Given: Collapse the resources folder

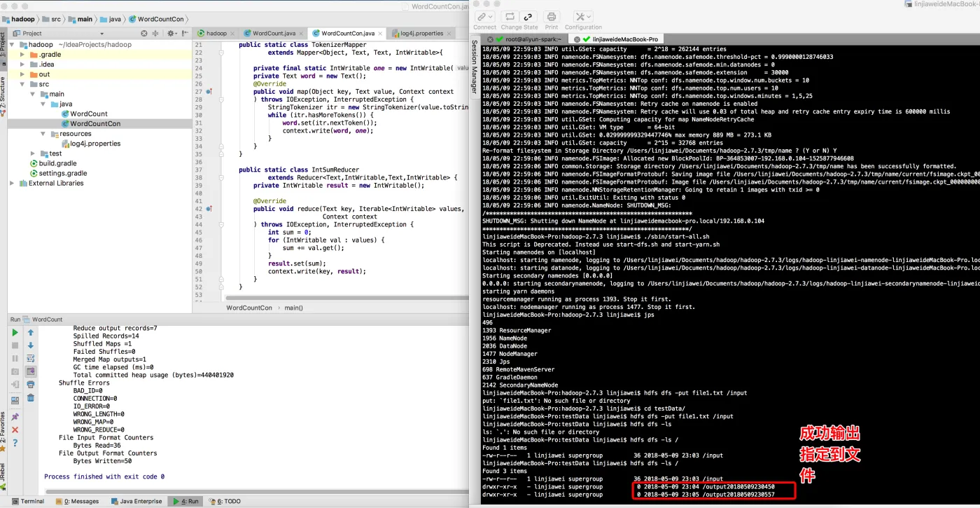Looking at the screenshot, I should tap(43, 133).
